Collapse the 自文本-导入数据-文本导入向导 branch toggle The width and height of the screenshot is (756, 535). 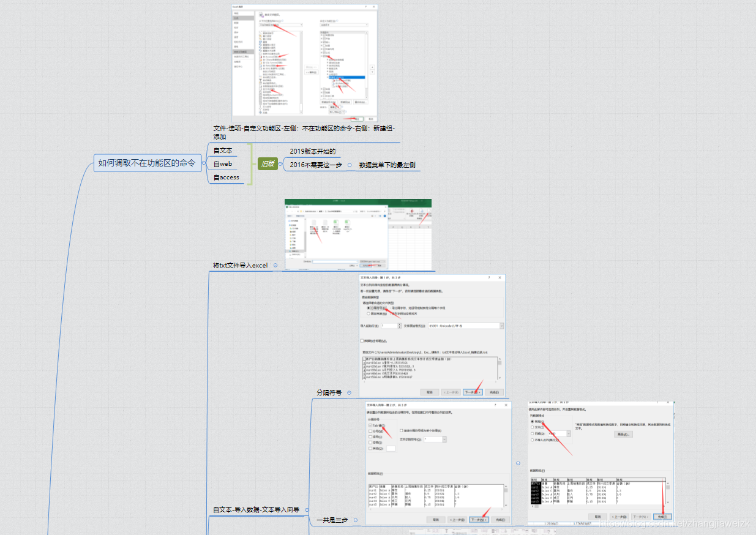307,509
